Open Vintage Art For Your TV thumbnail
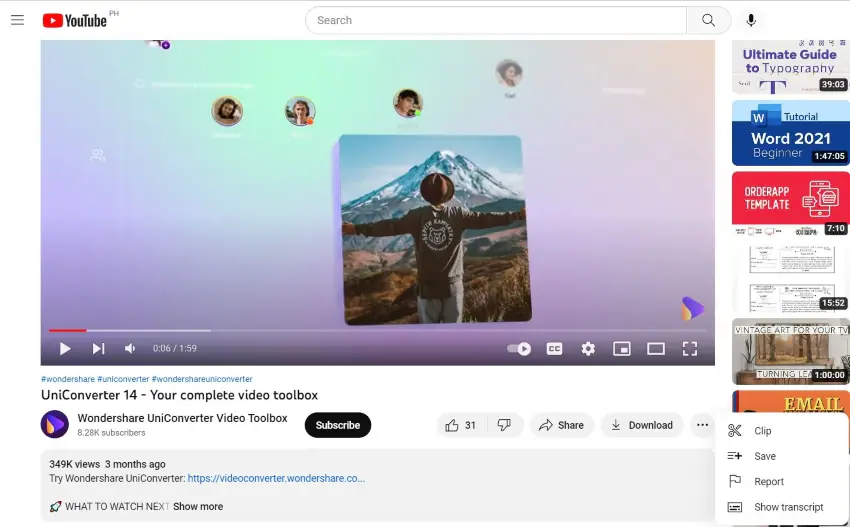This screenshot has width=850, height=527. (790, 351)
